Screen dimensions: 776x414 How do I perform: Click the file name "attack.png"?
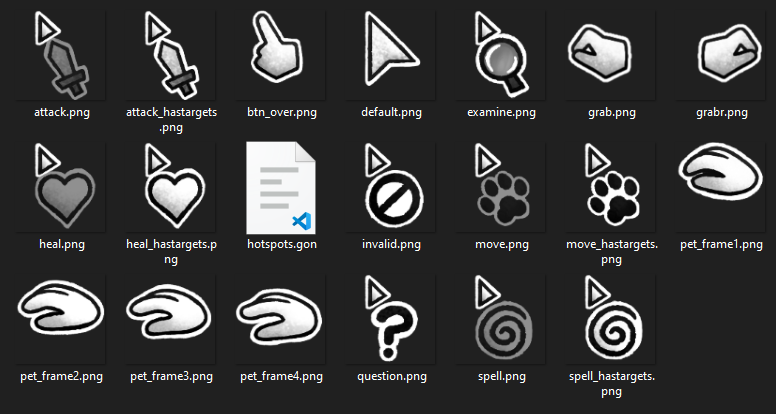[62, 113]
